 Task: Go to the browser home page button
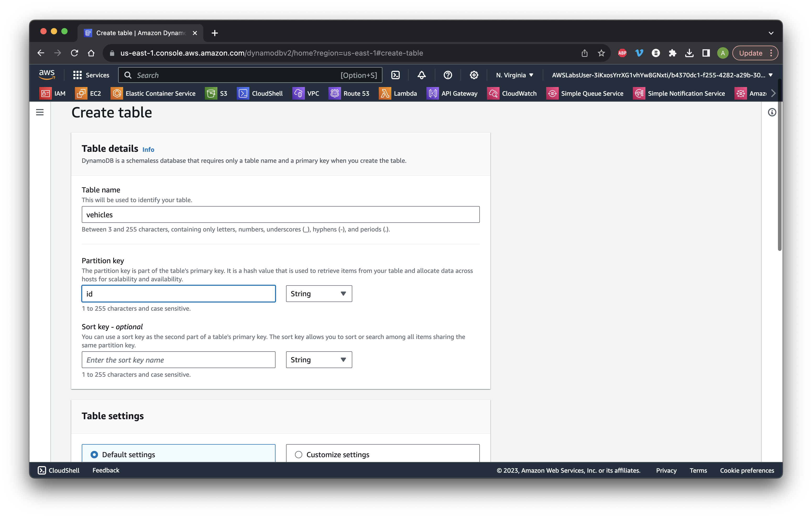(91, 53)
